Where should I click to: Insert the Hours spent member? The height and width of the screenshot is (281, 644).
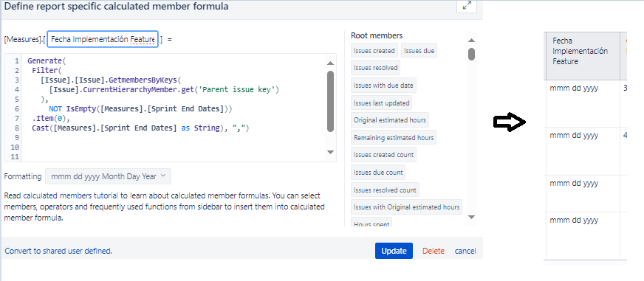click(x=371, y=222)
